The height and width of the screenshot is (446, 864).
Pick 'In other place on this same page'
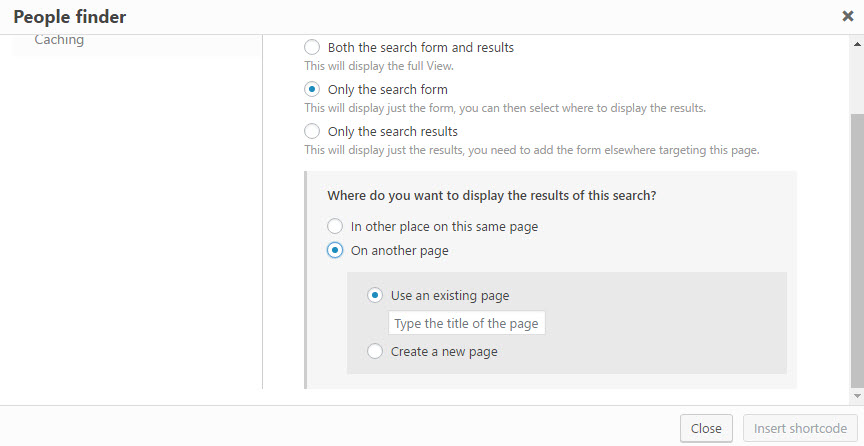(x=335, y=227)
